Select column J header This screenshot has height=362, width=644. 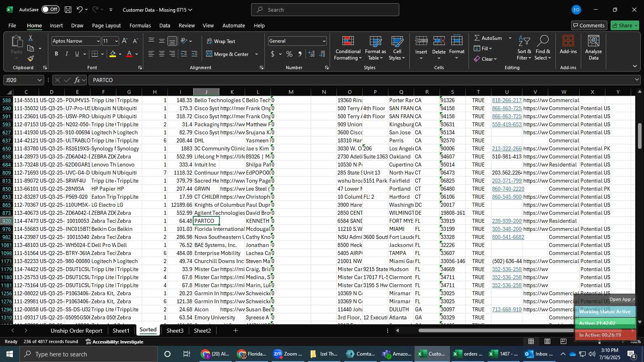(x=206, y=92)
